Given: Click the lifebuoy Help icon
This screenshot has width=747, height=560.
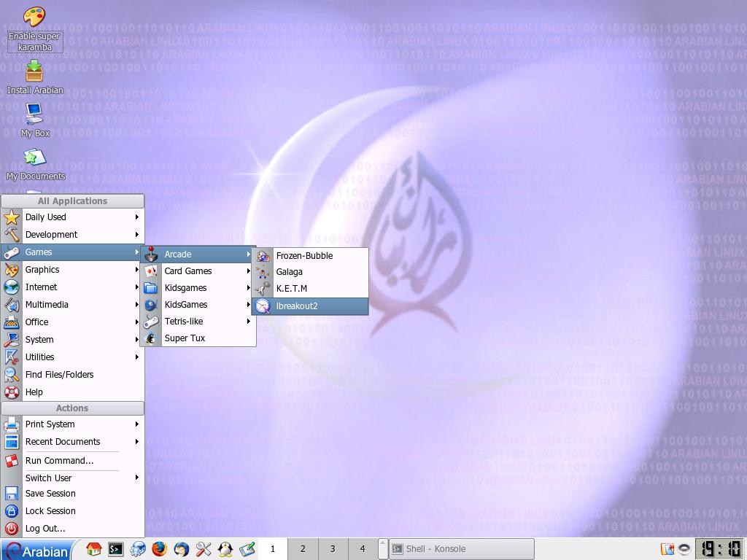Looking at the screenshot, I should coord(12,392).
